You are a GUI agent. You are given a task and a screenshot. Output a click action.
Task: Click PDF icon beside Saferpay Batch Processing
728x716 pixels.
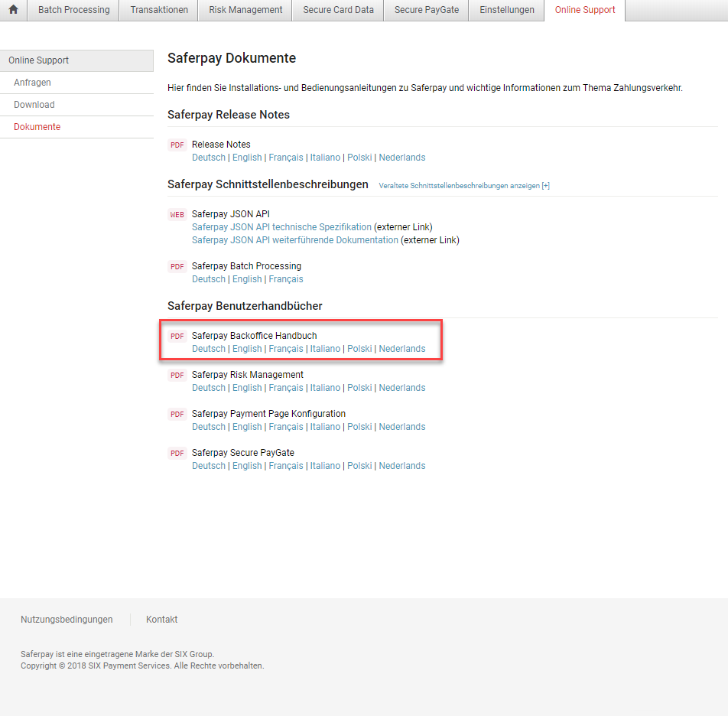pyautogui.click(x=177, y=267)
